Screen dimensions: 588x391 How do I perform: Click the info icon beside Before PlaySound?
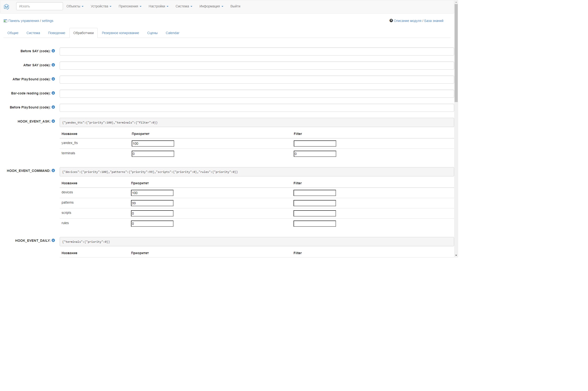pos(53,107)
